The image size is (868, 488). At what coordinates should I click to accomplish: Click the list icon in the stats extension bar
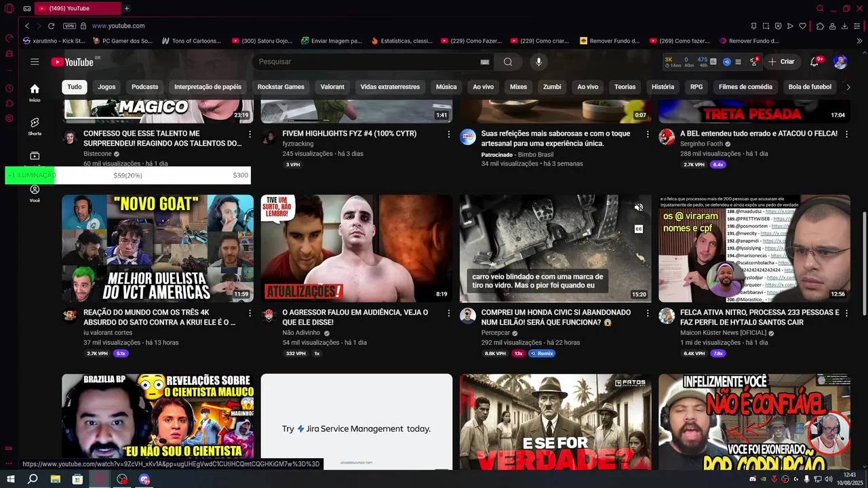click(x=738, y=62)
